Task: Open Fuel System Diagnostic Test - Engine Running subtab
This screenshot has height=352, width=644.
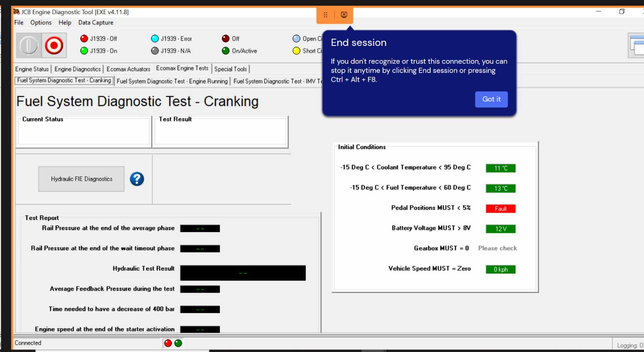Action: pyautogui.click(x=172, y=81)
